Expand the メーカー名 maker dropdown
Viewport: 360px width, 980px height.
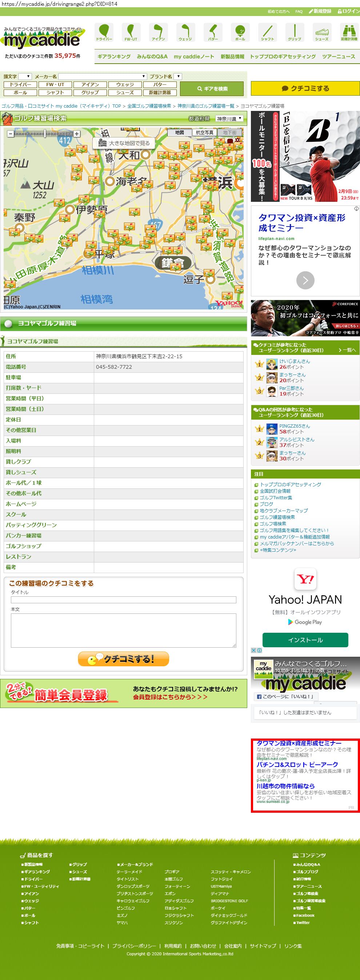pyautogui.click(x=103, y=76)
